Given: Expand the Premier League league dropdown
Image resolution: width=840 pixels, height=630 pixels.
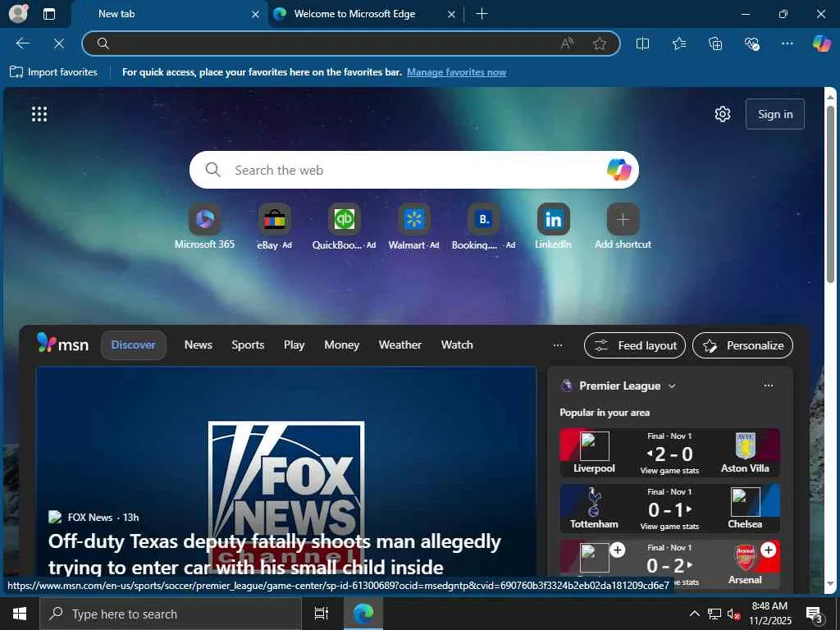Looking at the screenshot, I should [x=672, y=386].
